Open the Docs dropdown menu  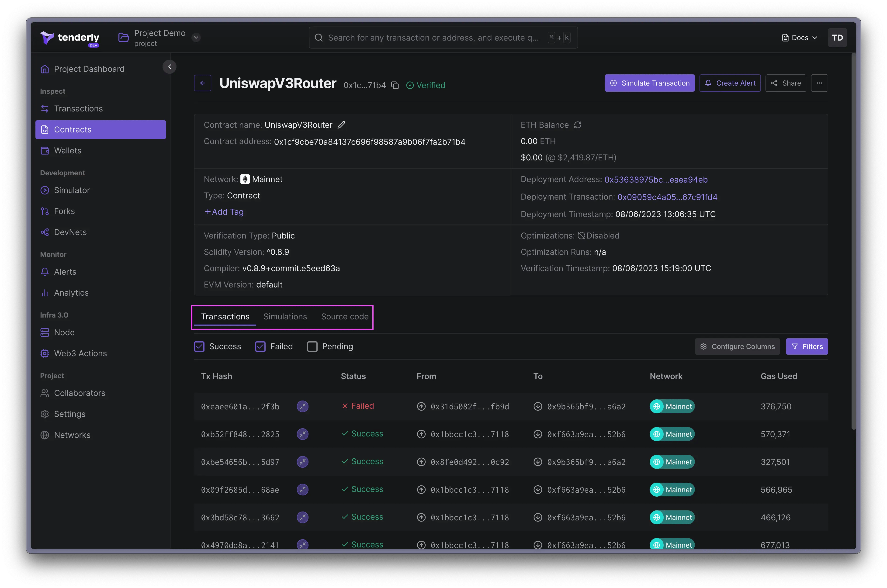[799, 38]
